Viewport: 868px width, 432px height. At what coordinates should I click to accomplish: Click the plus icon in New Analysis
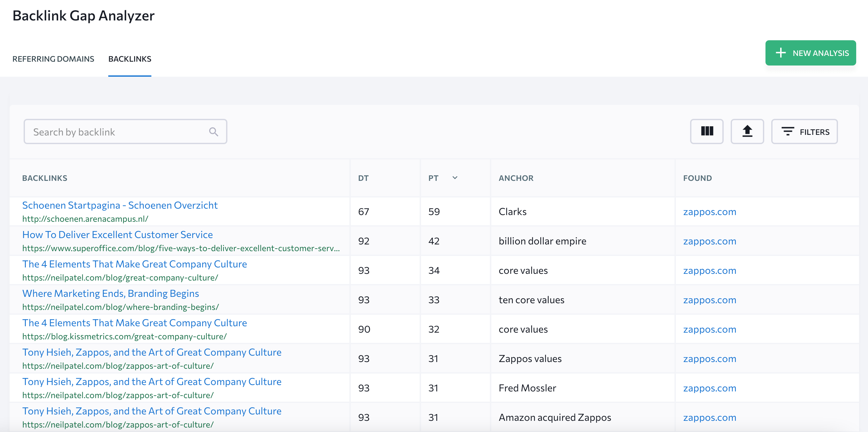[x=780, y=53]
